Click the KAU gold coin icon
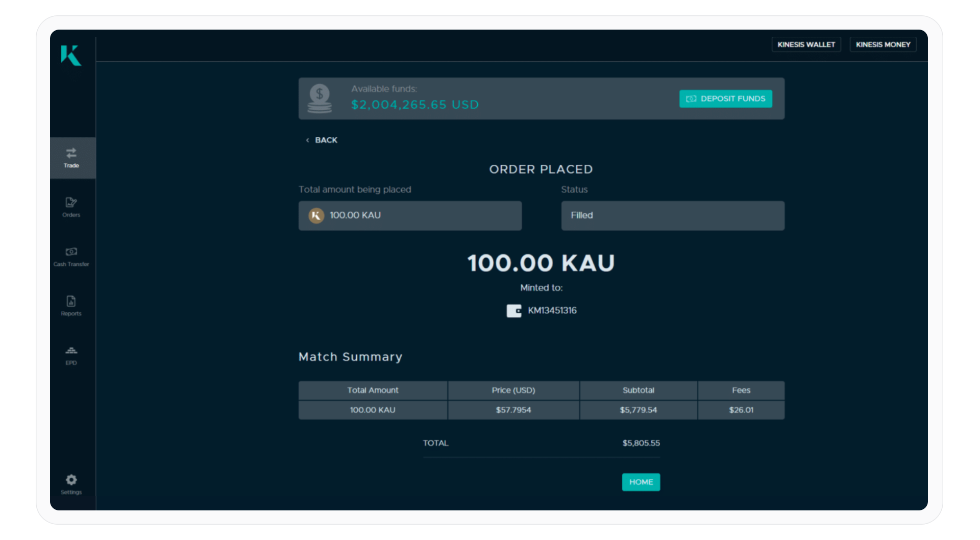The image size is (980, 540). pos(316,215)
